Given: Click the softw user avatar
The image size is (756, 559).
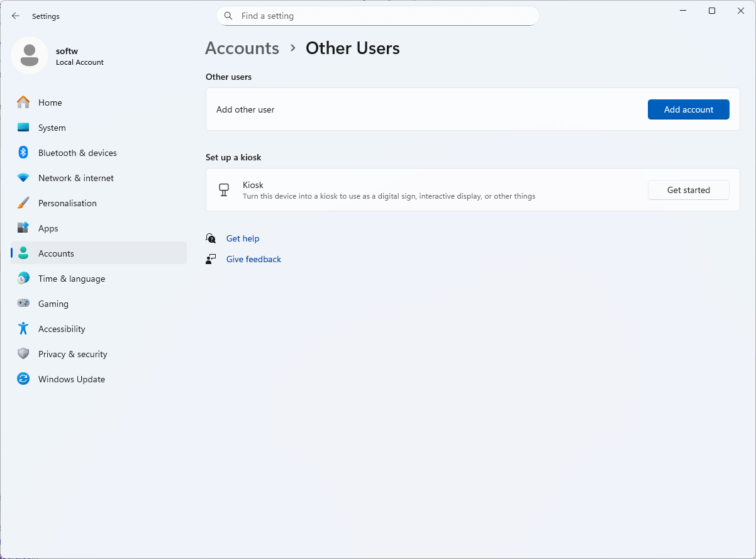Looking at the screenshot, I should pyautogui.click(x=30, y=55).
